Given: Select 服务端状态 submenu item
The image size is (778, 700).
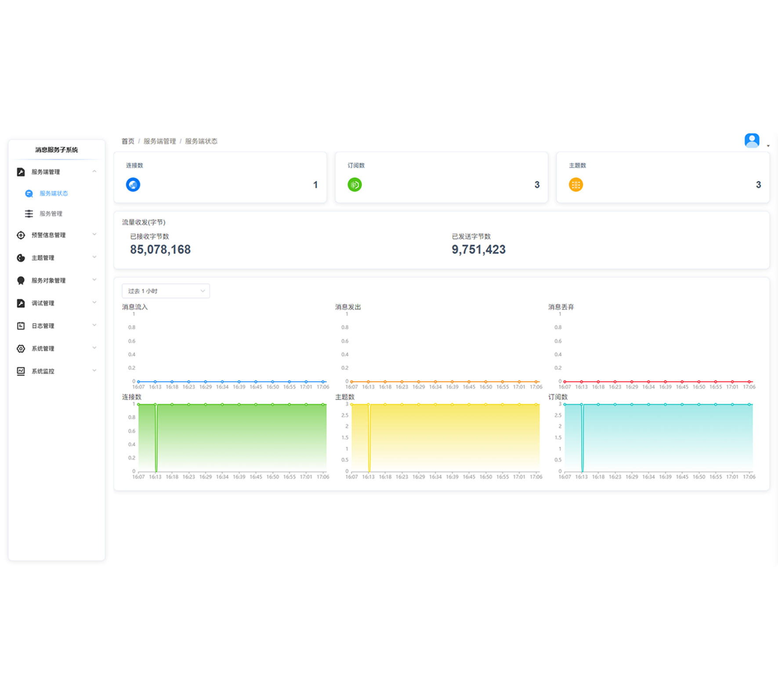Looking at the screenshot, I should point(54,193).
